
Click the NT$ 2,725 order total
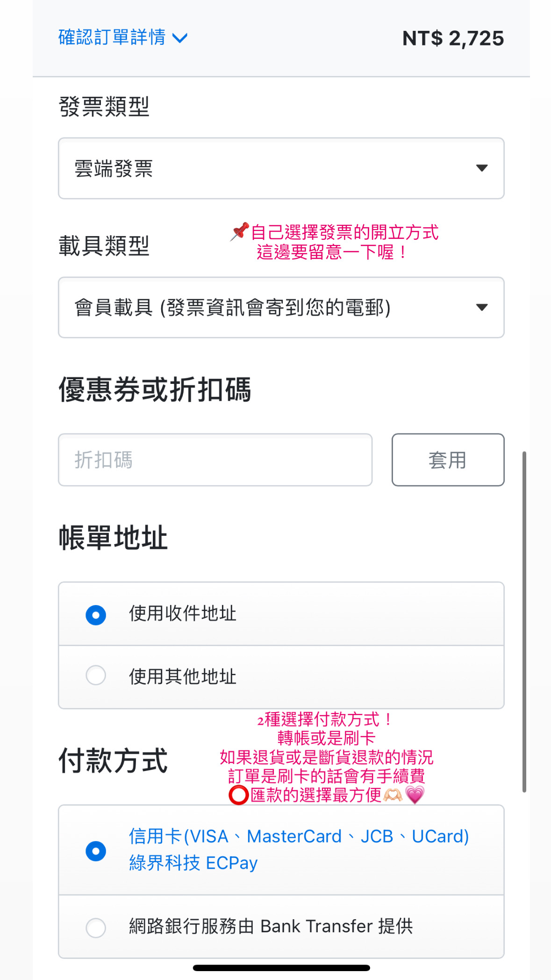453,38
